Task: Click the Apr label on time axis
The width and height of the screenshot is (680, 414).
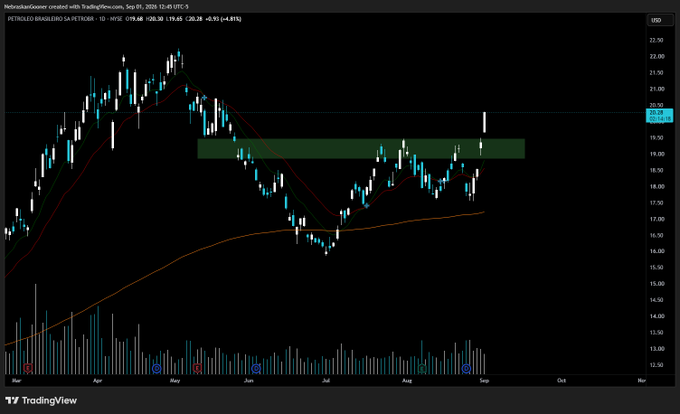Action: pos(98,381)
